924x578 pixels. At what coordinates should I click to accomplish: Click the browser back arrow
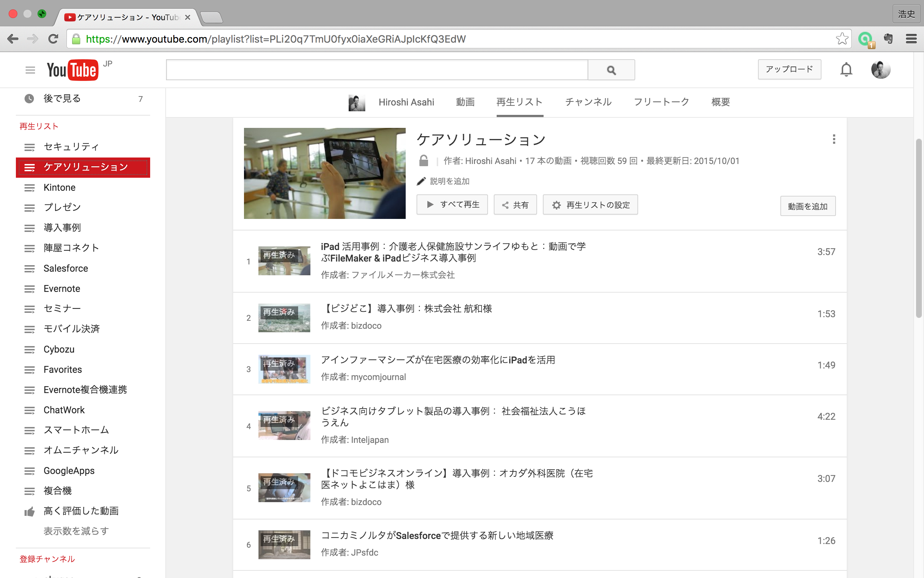point(13,39)
